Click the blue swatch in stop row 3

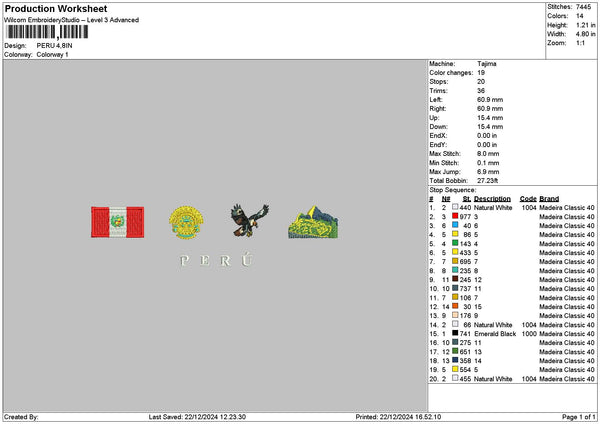tap(455, 225)
